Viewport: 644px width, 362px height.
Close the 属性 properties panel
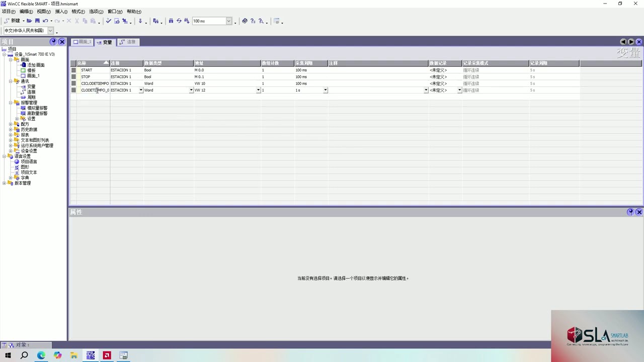tap(639, 212)
